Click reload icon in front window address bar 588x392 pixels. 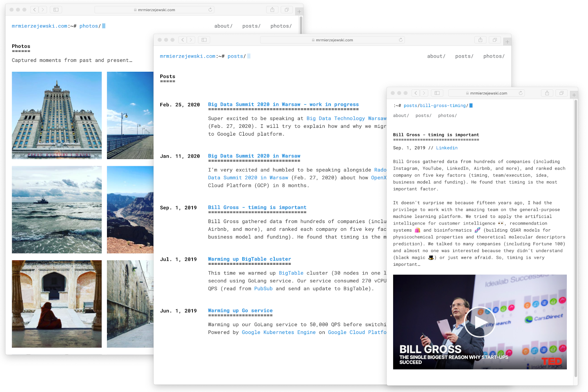pyautogui.click(x=521, y=93)
